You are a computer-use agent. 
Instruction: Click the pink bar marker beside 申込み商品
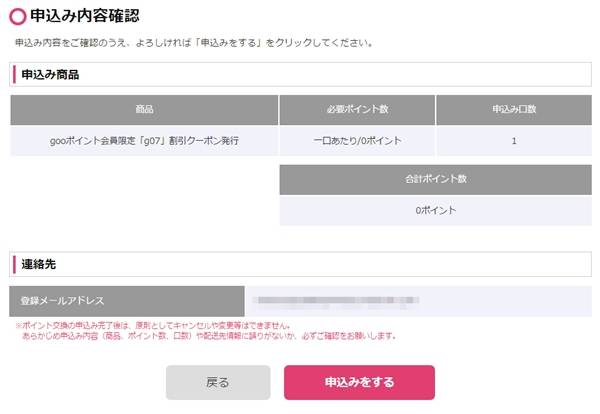pos(14,74)
